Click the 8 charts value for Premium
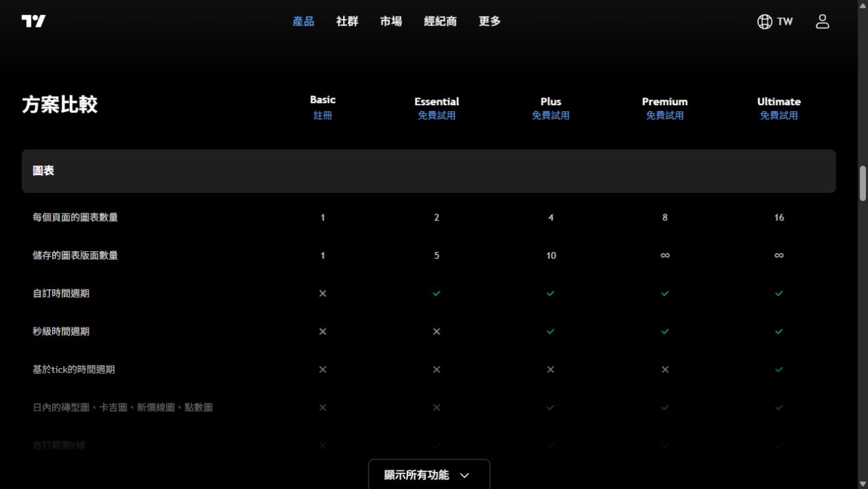The width and height of the screenshot is (868, 489). (665, 218)
